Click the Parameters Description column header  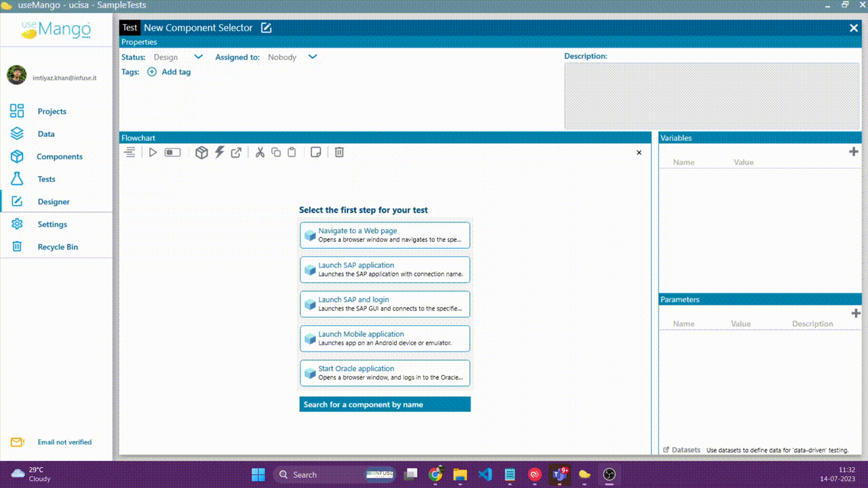pyautogui.click(x=812, y=324)
